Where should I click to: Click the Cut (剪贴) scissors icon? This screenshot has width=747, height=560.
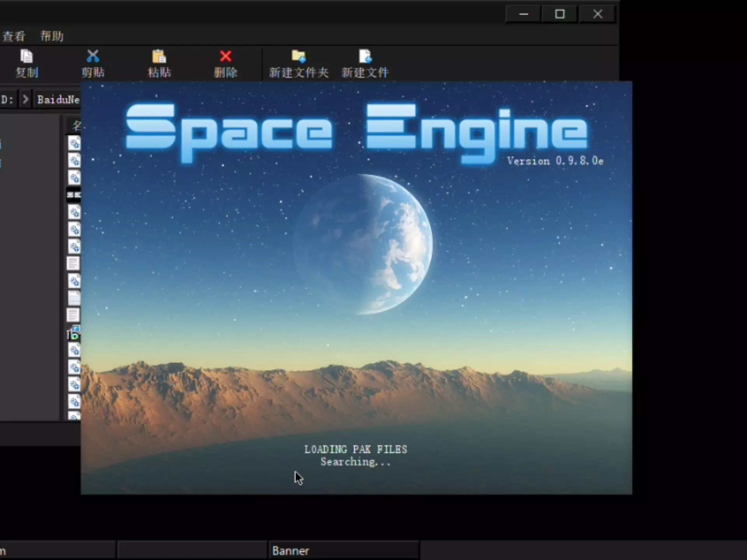pos(93,57)
